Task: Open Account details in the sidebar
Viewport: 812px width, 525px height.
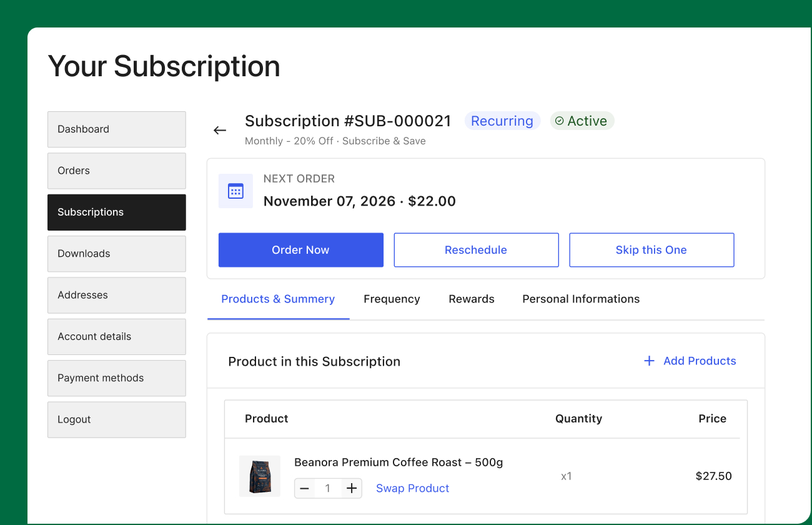Action: [117, 337]
